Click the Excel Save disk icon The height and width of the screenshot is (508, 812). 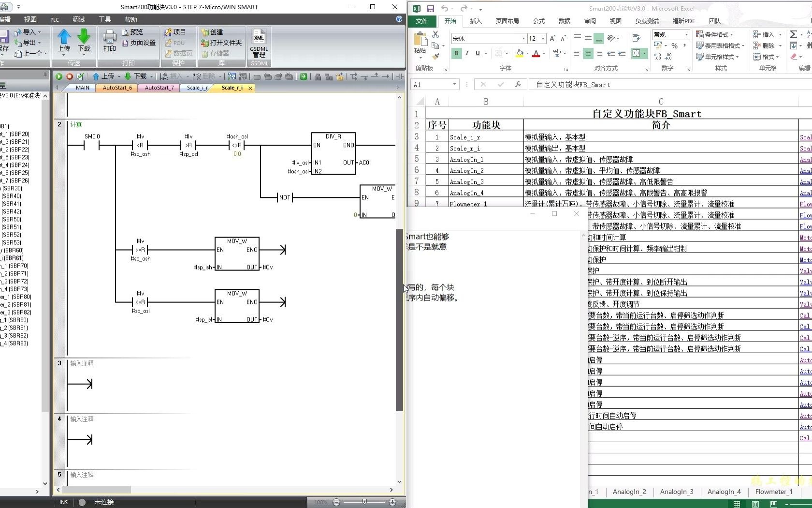pos(430,8)
